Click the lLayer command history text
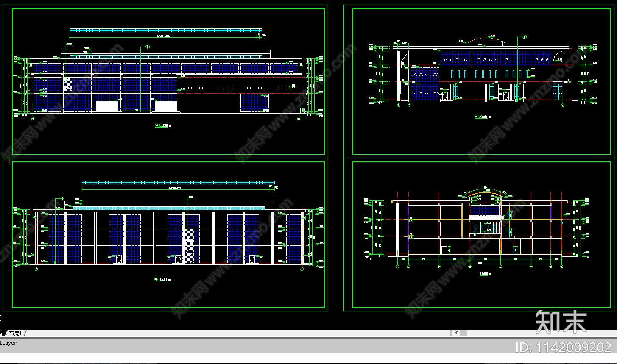Screen dimensions: 617x364 8,343
